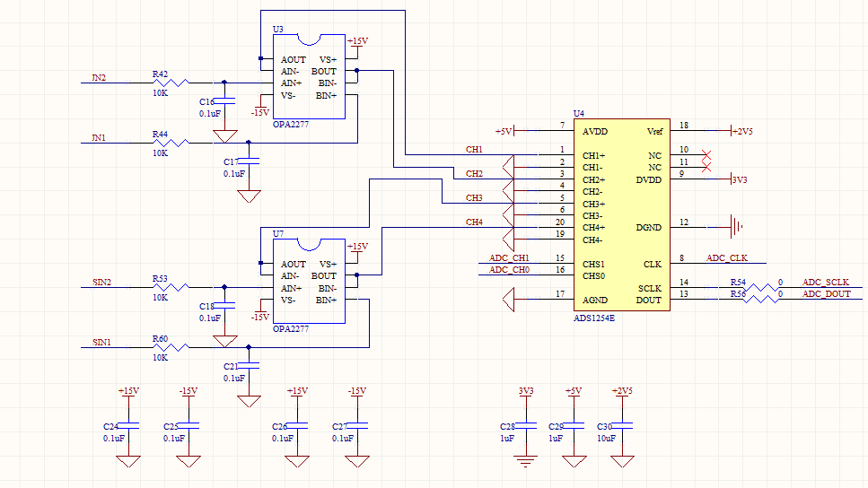Click the U4 designator text
Screen dimensions: 868x488
[x=578, y=113]
